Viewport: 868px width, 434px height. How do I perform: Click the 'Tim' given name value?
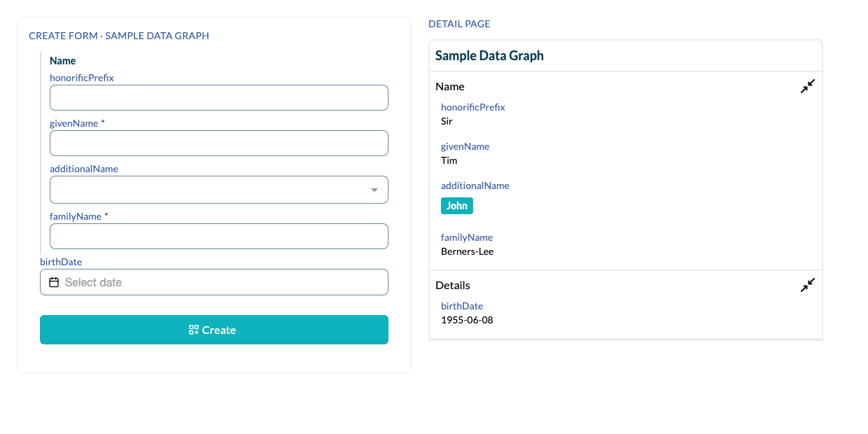449,160
